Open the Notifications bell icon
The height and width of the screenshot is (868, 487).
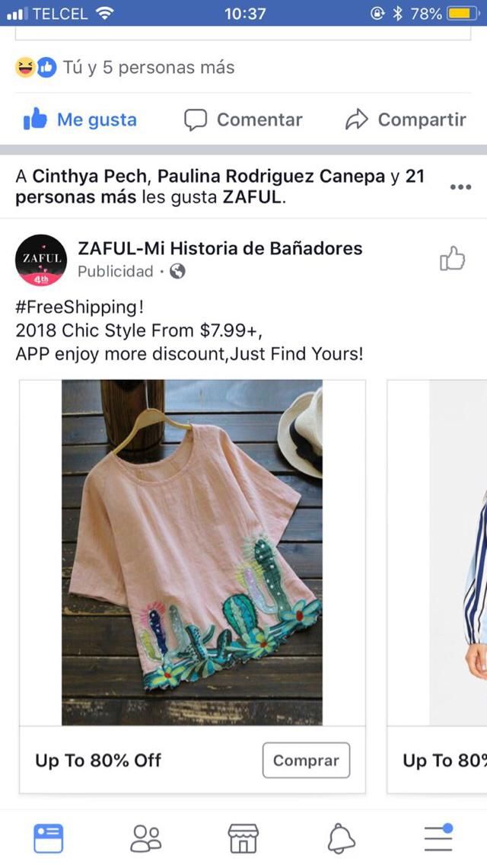tap(341, 838)
